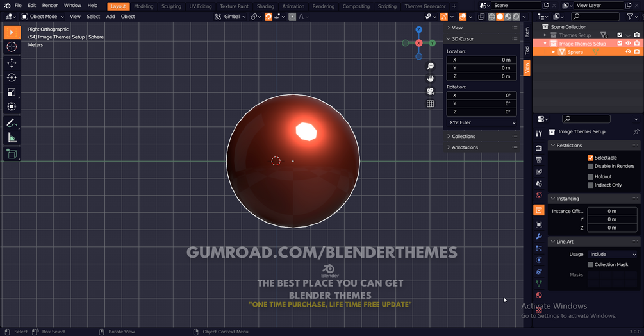Toggle snapping magnet icon in header
Image resolution: width=644 pixels, height=336 pixels.
[268, 17]
